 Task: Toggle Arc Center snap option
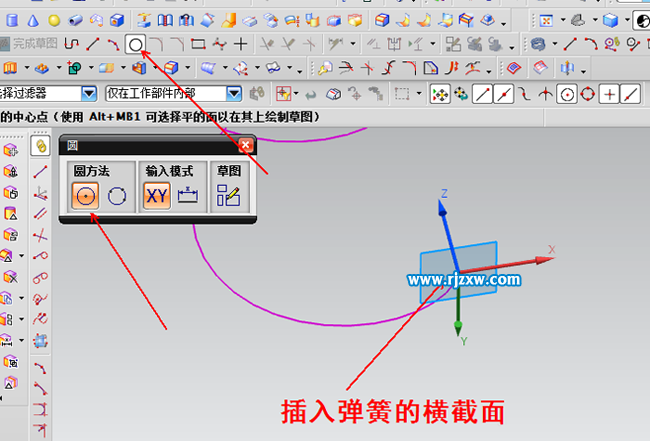pyautogui.click(x=567, y=94)
